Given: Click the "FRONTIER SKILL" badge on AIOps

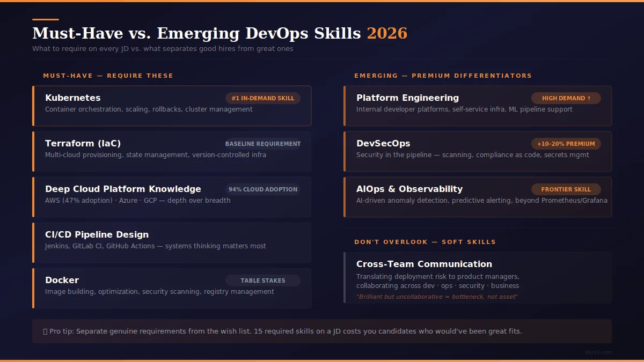Looking at the screenshot, I should pyautogui.click(x=566, y=189).
